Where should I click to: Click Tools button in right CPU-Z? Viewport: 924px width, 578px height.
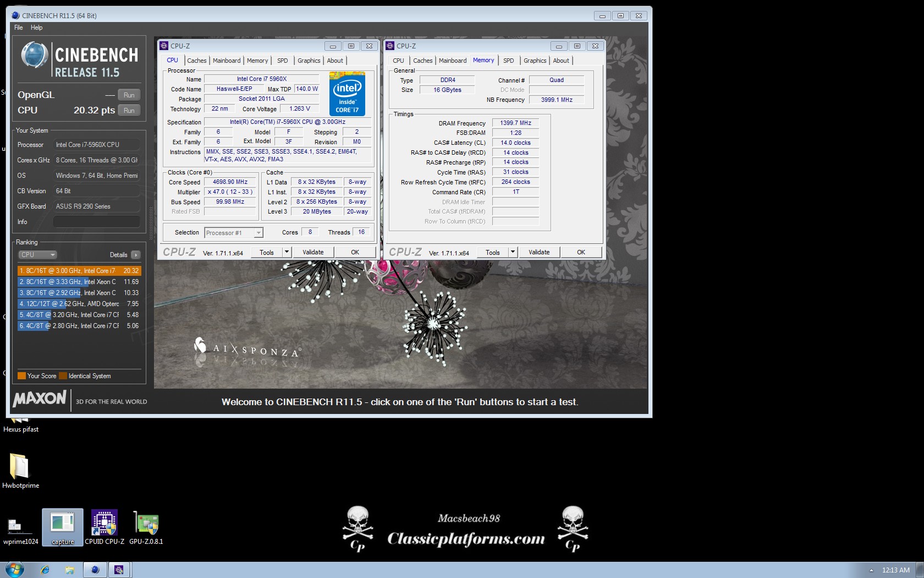coord(493,252)
